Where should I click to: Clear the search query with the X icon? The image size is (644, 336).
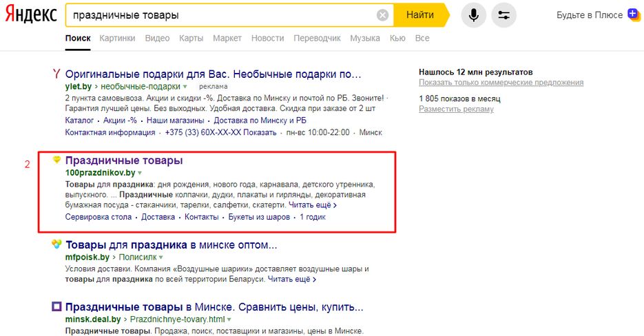[382, 15]
